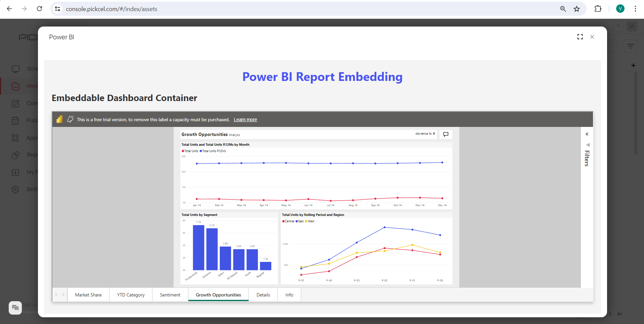Switch to the YTD Category tab

131,295
